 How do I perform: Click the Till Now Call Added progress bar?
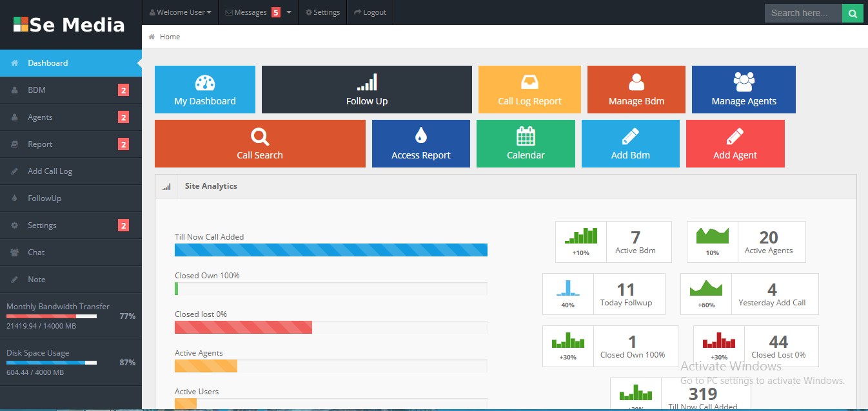[x=331, y=250]
